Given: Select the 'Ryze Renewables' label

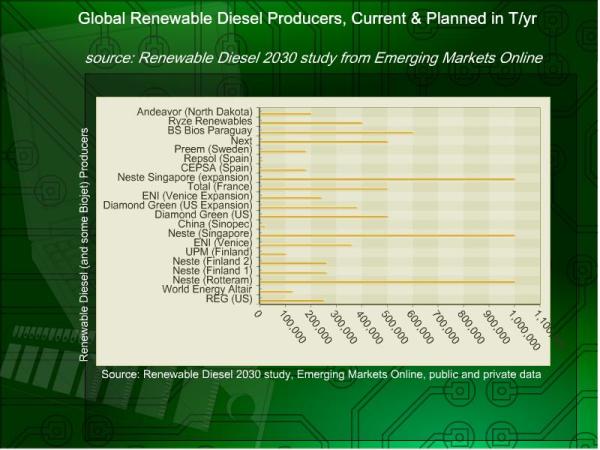Looking at the screenshot, I should [x=210, y=121].
